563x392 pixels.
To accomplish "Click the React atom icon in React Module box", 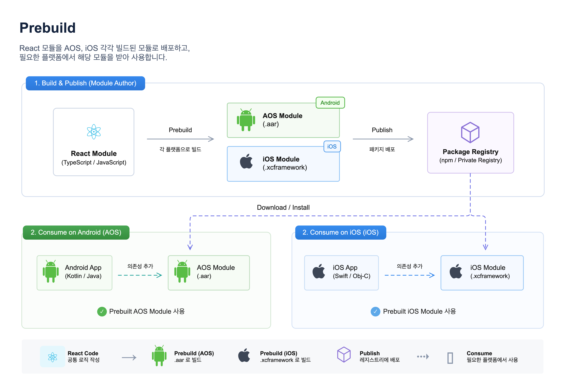I will (94, 132).
